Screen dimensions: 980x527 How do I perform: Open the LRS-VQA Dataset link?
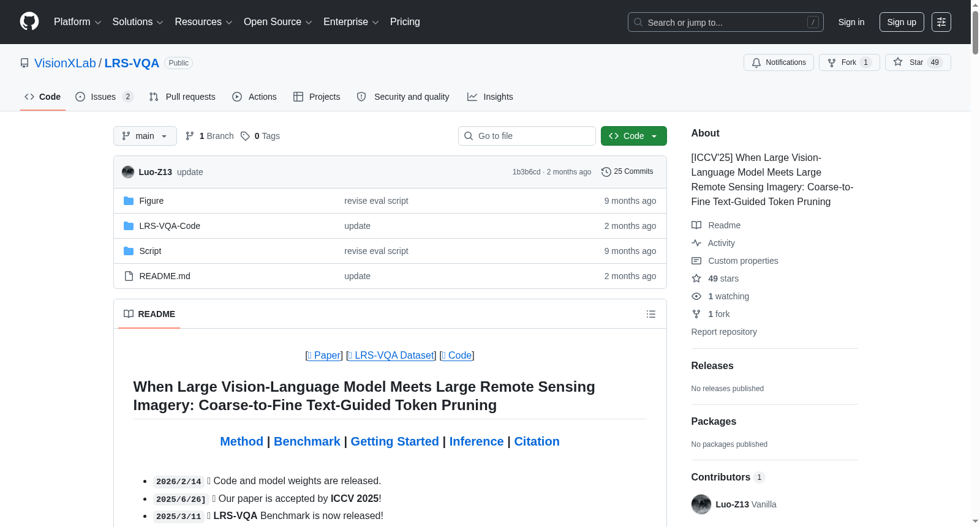[x=391, y=356]
